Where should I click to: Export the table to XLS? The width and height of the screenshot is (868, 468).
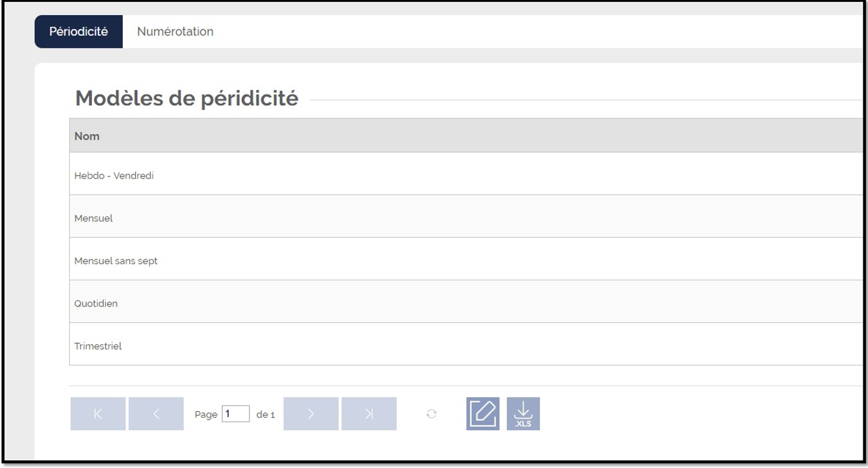(523, 414)
